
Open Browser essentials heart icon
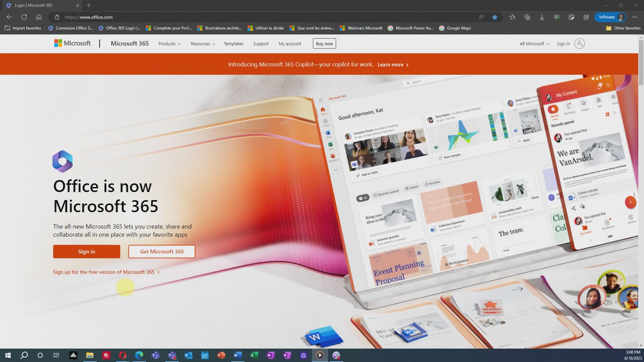click(557, 17)
